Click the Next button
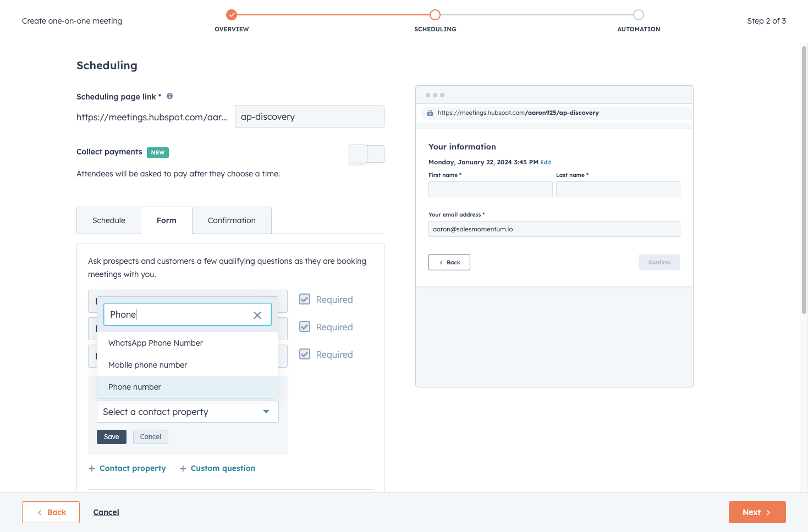Viewport: 808px width, 532px height. point(757,512)
